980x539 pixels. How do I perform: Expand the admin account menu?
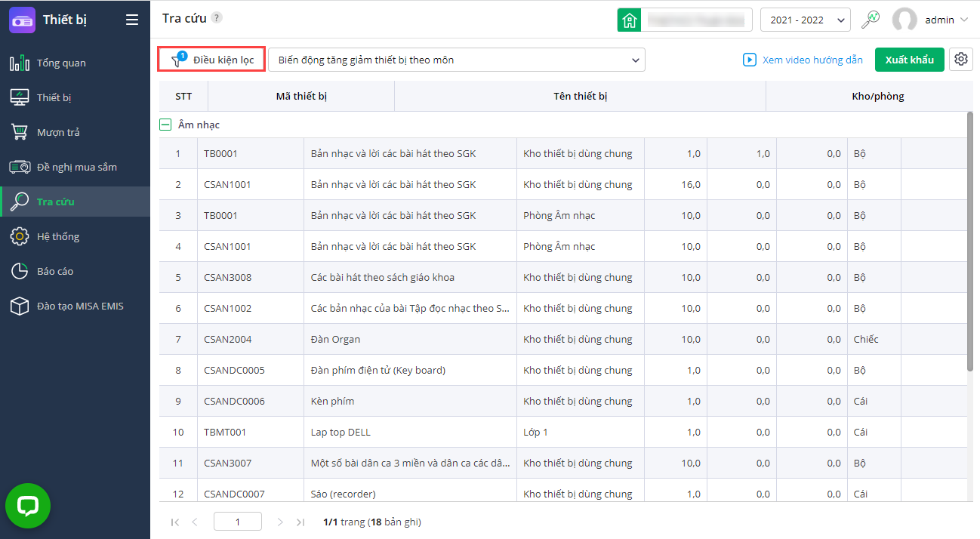tap(964, 20)
